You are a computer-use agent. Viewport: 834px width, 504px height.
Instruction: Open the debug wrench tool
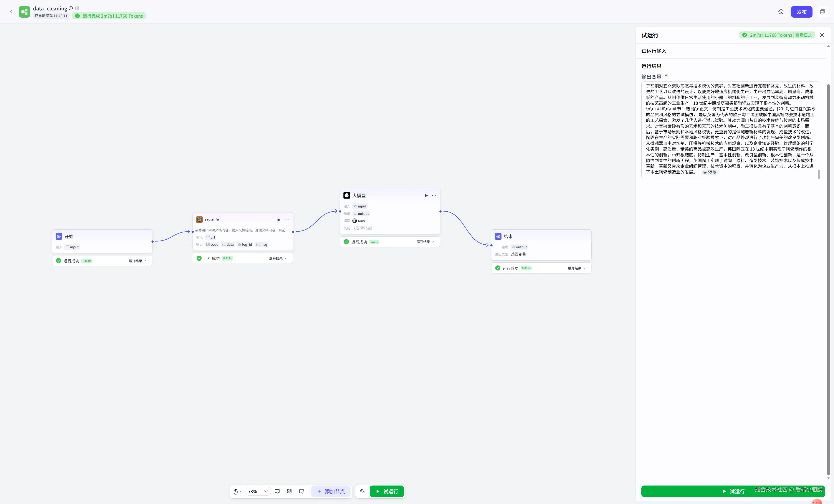click(x=362, y=491)
